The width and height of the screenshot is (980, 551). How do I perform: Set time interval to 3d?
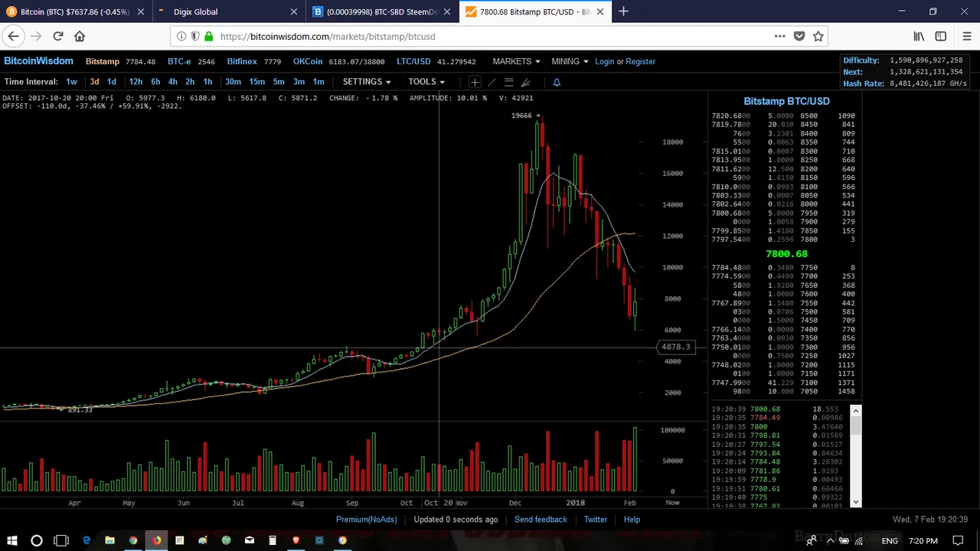94,82
